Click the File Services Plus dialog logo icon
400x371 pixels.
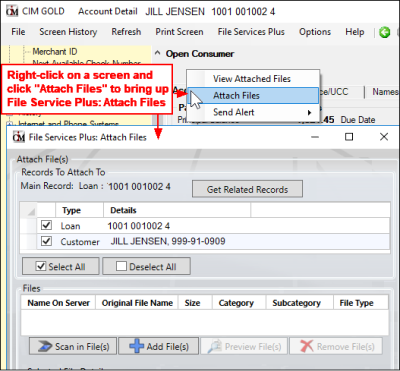(19, 137)
